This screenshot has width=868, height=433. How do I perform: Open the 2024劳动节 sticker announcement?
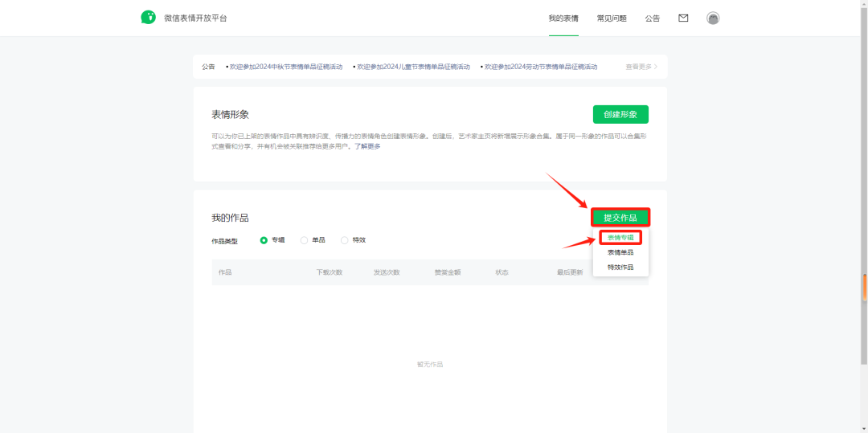point(539,67)
